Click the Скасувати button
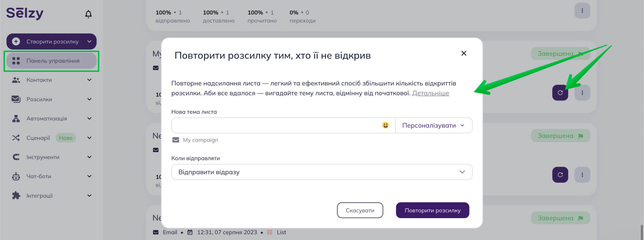 (x=360, y=210)
